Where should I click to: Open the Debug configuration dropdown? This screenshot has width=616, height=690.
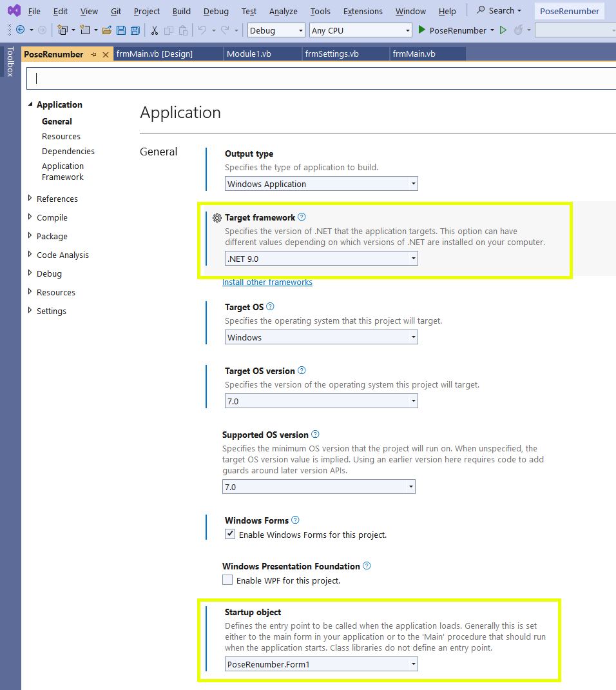(x=276, y=30)
